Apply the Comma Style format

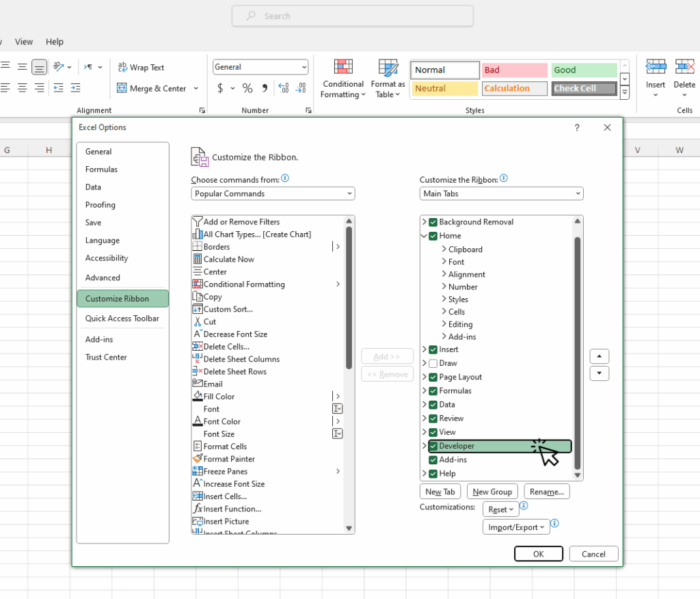pyautogui.click(x=265, y=88)
